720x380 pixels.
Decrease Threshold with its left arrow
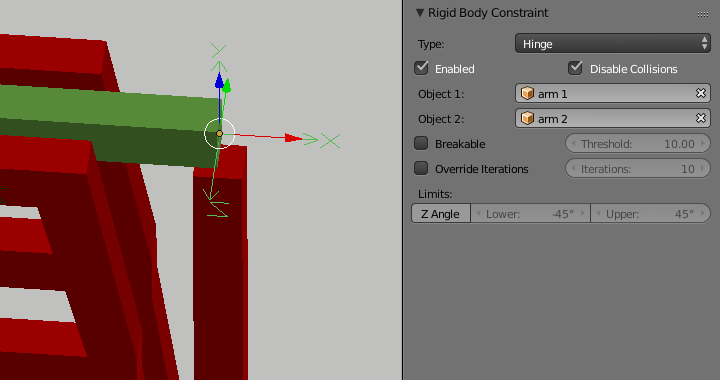tap(573, 144)
